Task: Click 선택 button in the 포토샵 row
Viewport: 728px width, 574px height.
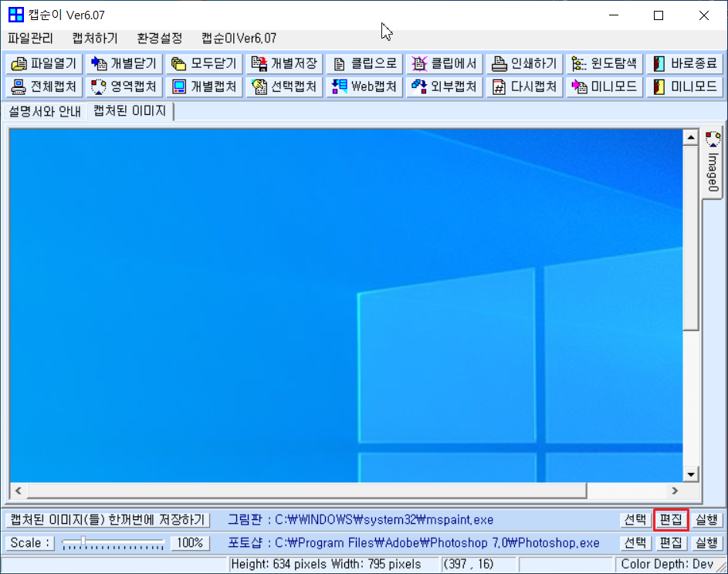Action: [x=635, y=542]
